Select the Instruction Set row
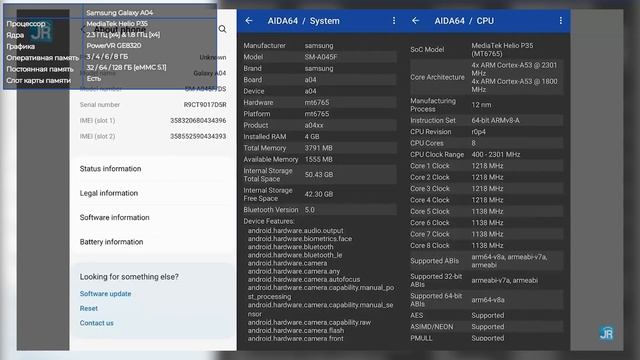 [x=487, y=120]
